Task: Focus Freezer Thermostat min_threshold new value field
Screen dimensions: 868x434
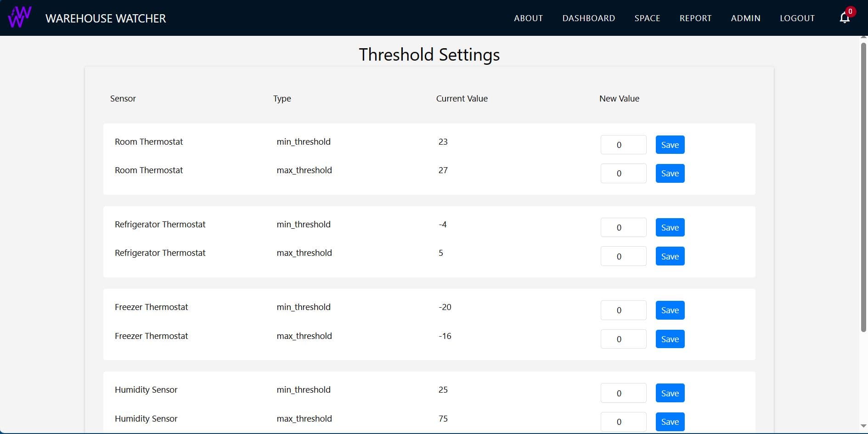Action: [x=623, y=310]
